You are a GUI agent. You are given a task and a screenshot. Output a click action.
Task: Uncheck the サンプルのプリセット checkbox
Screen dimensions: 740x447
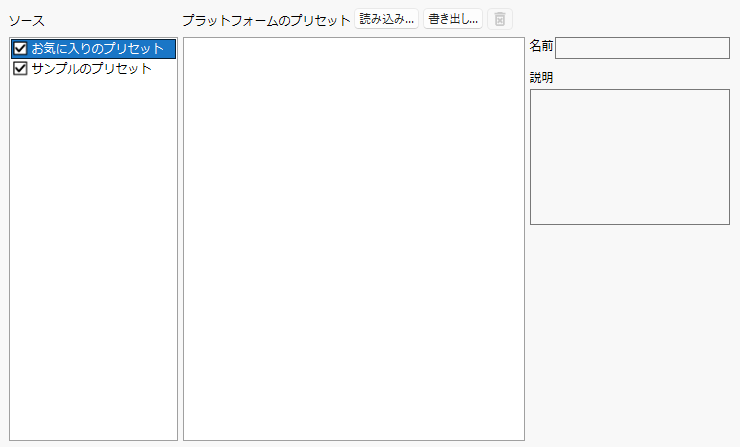[20, 68]
